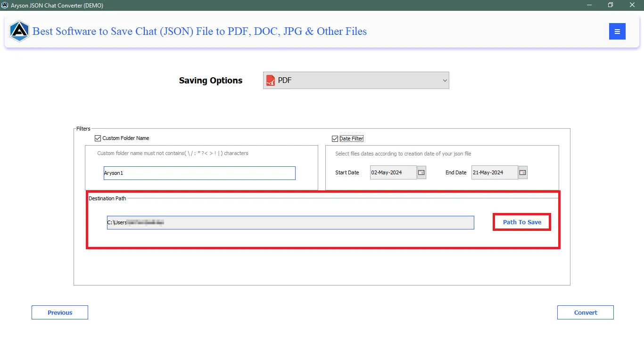
Task: Restore down the application window
Action: coord(611,5)
